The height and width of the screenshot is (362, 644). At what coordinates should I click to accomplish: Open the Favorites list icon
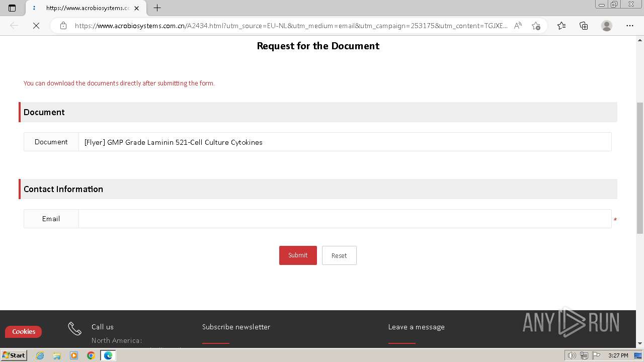pyautogui.click(x=561, y=26)
